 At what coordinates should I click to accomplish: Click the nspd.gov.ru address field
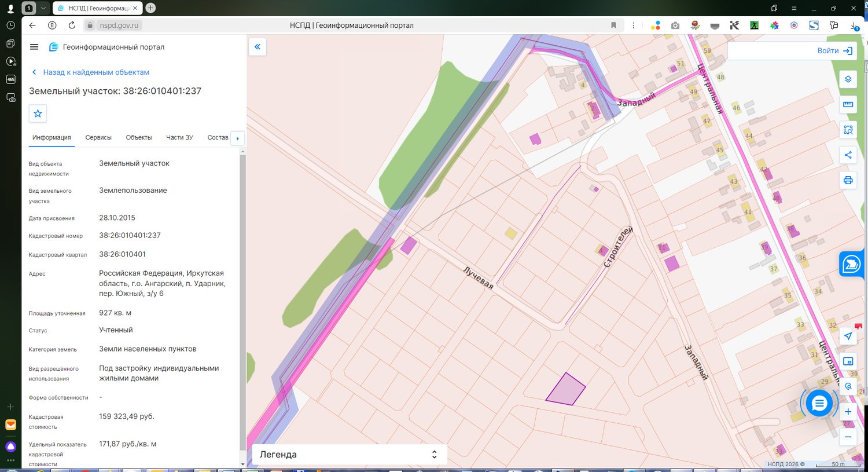click(x=119, y=25)
